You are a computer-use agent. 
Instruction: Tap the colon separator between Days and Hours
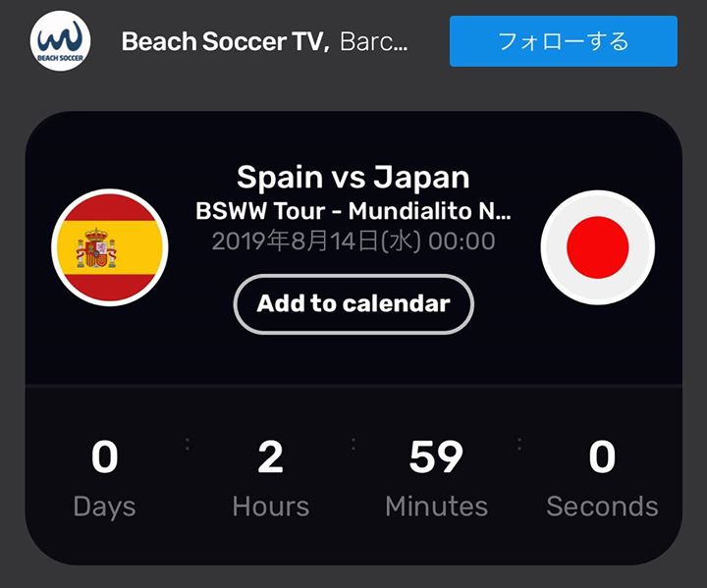[x=188, y=444]
